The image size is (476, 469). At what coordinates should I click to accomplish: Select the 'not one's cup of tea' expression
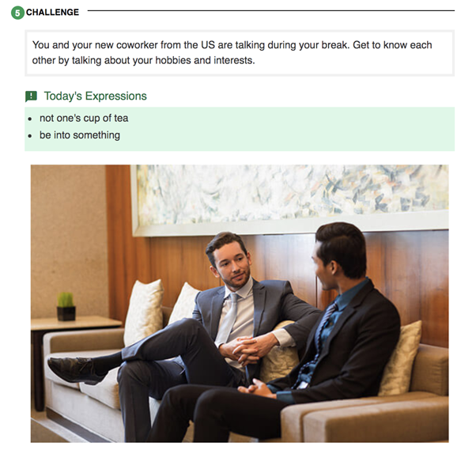click(84, 118)
